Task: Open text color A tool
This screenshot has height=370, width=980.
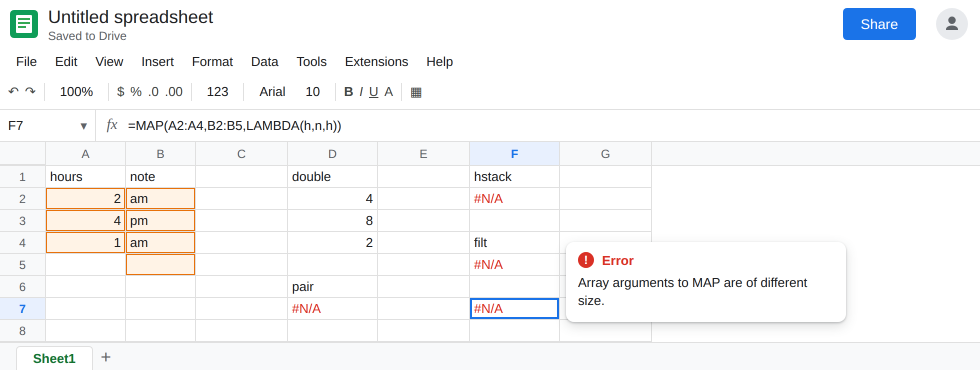Action: tap(388, 91)
